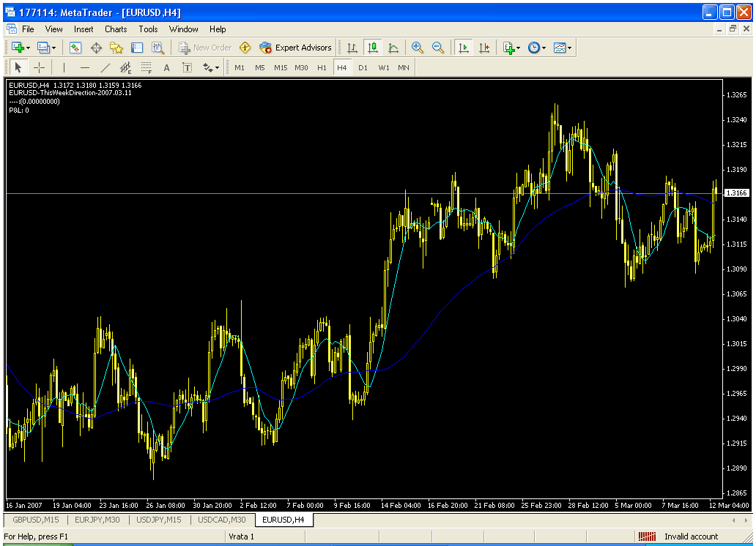The height and width of the screenshot is (546, 756).
Task: Switch timeframe to D1
Action: (x=363, y=67)
